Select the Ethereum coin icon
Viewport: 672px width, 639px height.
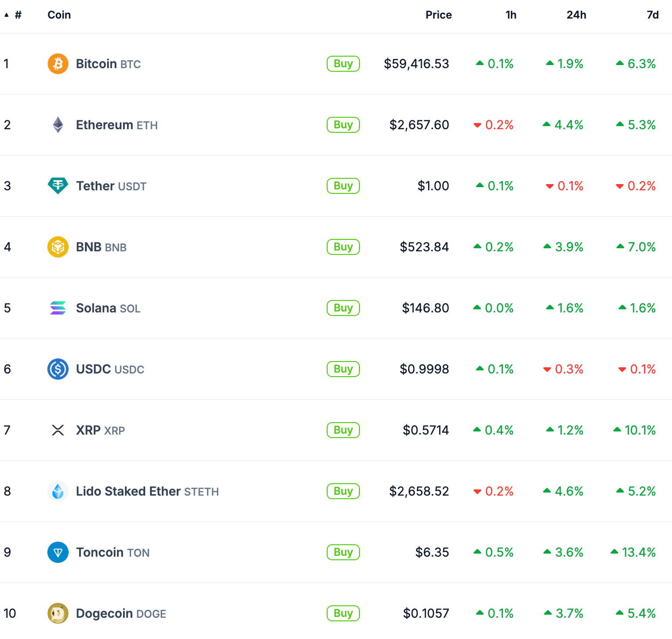click(x=58, y=124)
